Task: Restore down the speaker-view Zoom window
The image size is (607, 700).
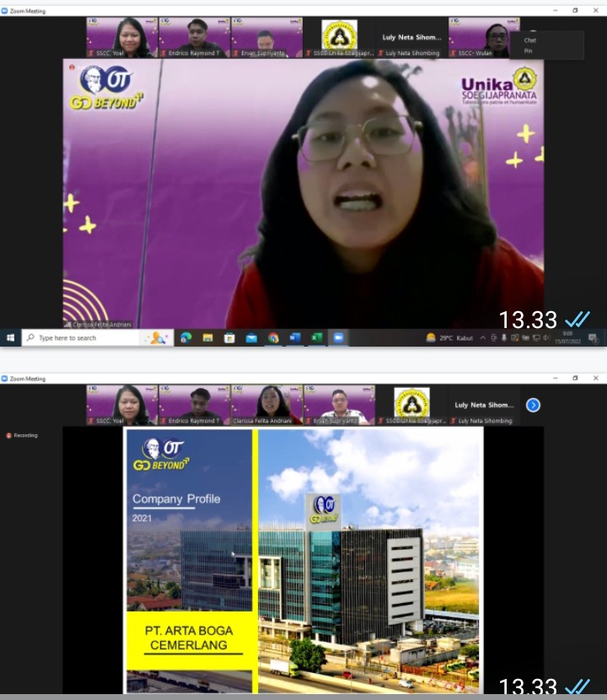Action: click(x=575, y=10)
